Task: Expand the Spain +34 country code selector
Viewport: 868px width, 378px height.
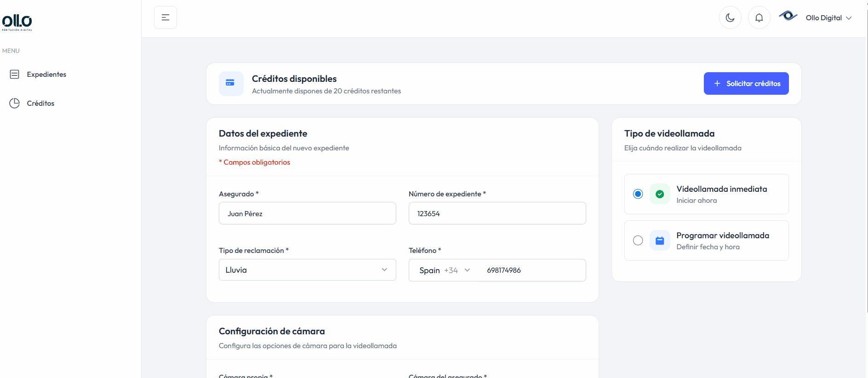Action: pos(444,270)
